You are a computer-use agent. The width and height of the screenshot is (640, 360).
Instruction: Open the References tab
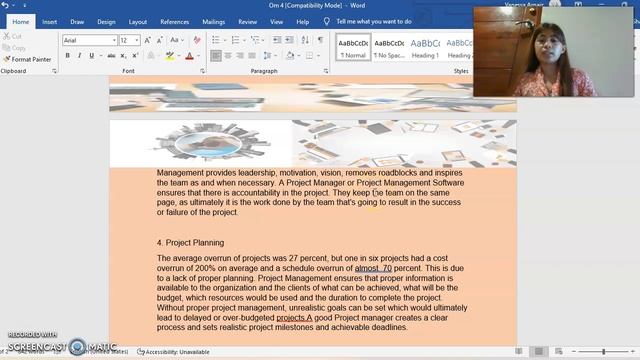[174, 22]
